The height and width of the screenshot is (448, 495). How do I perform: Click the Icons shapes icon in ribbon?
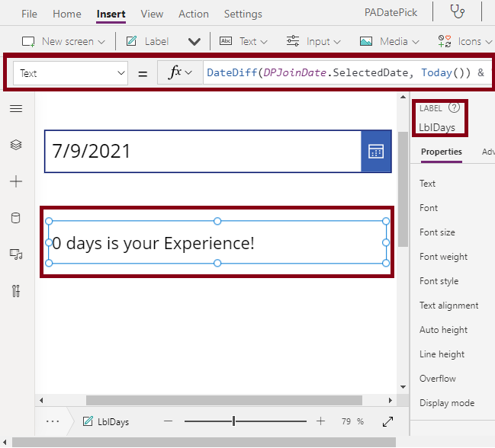tap(445, 41)
